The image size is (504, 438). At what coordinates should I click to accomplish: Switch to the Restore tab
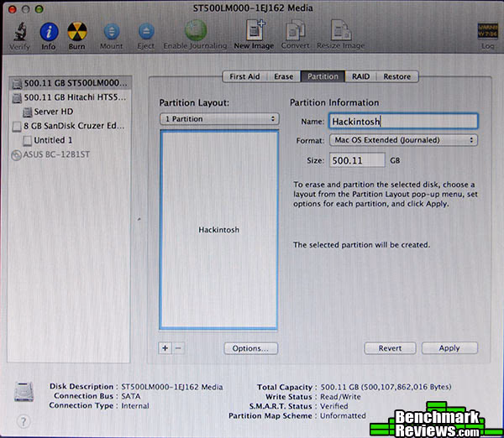(x=397, y=76)
